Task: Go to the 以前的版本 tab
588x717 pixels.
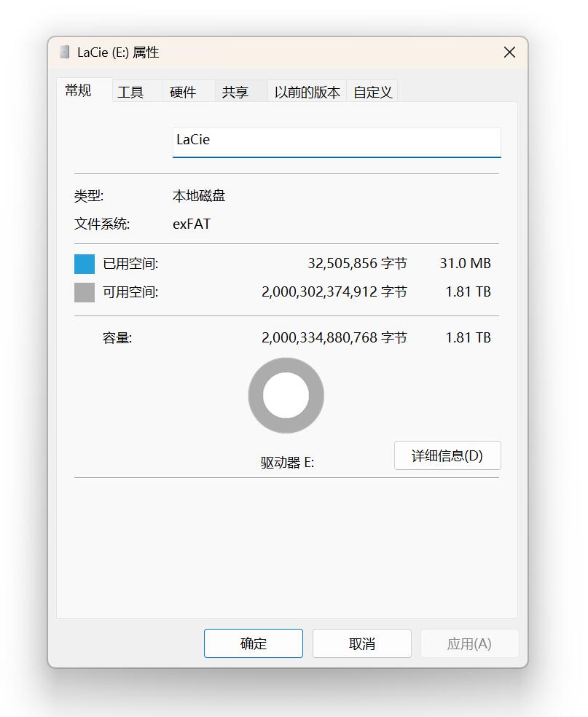Action: pos(307,93)
